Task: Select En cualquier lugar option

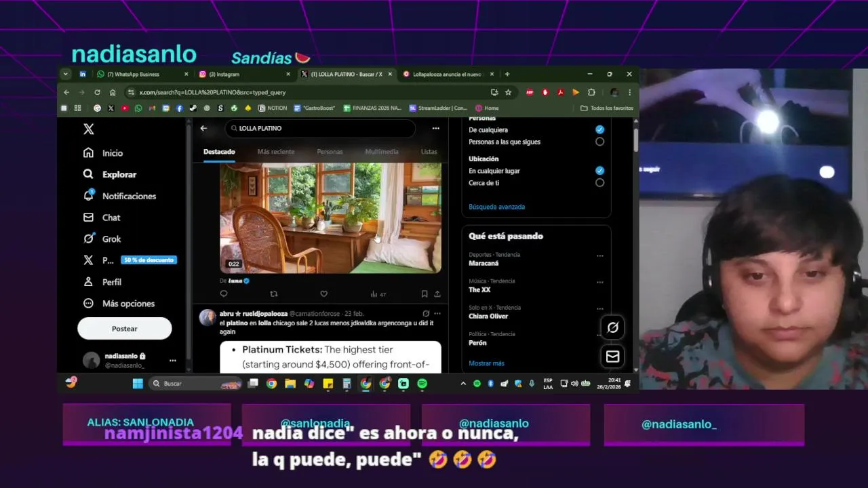Action: click(x=599, y=171)
